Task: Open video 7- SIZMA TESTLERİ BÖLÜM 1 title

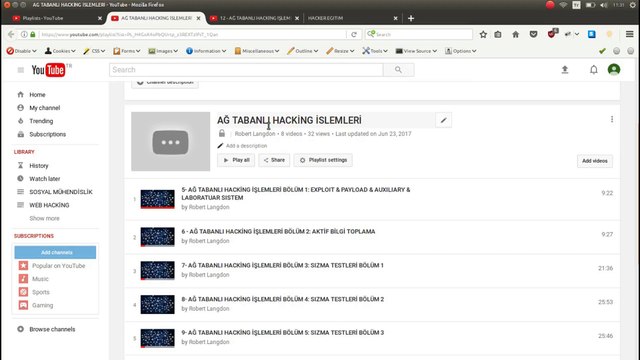Action: click(x=282, y=265)
